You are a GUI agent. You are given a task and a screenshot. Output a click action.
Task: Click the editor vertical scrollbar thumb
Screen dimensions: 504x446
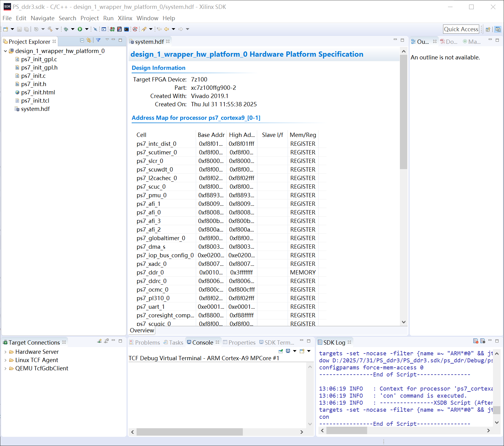404,112
